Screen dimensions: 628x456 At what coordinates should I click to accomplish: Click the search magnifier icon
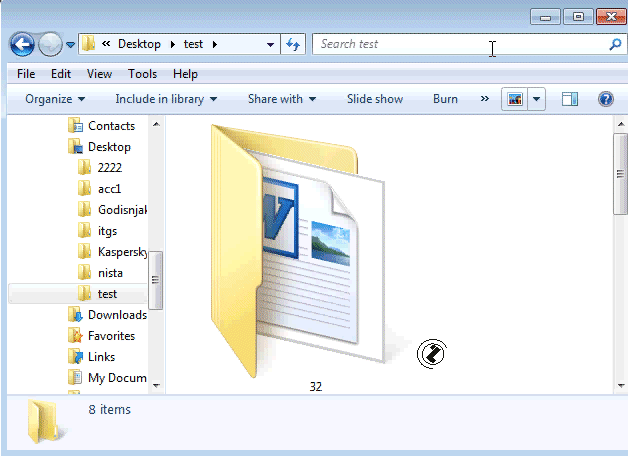pos(615,44)
